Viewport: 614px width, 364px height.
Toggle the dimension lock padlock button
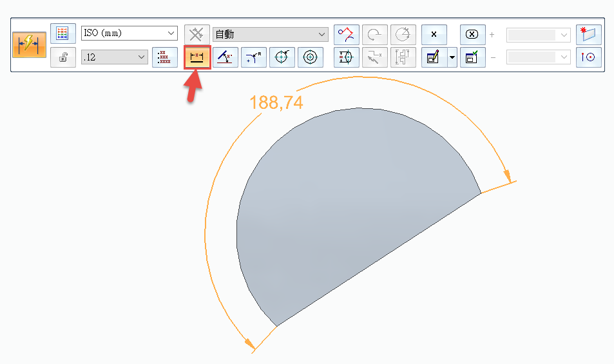[x=62, y=57]
